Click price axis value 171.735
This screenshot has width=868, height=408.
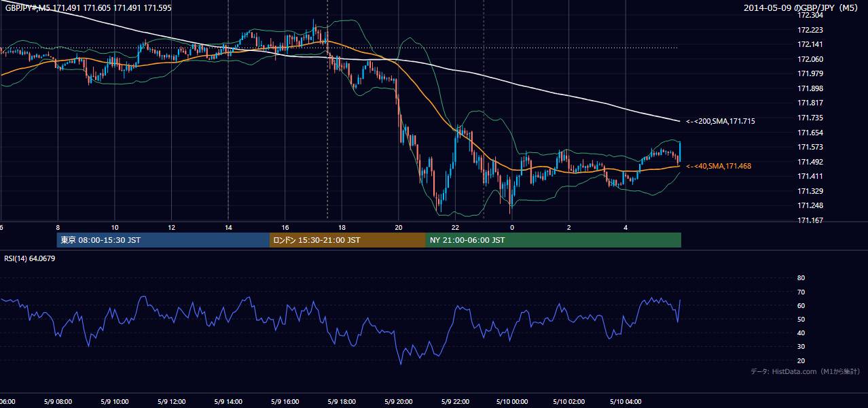810,118
